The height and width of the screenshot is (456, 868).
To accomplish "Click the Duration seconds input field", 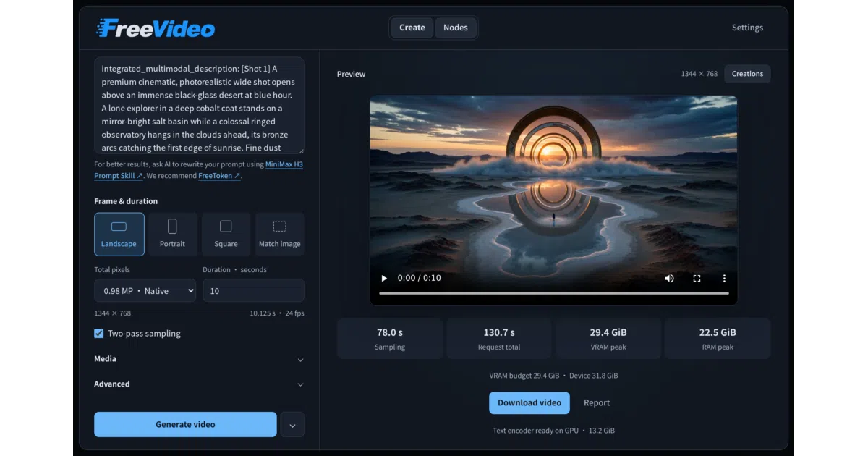I will (253, 290).
